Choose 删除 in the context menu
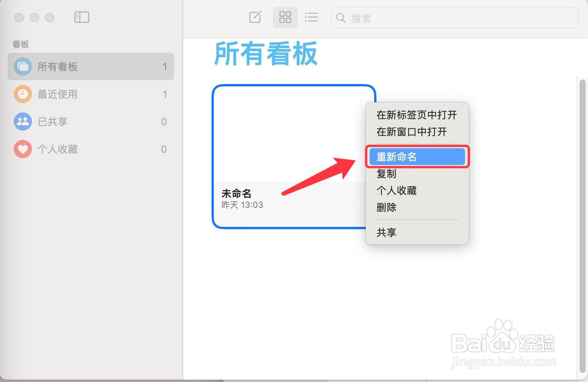 click(417, 207)
